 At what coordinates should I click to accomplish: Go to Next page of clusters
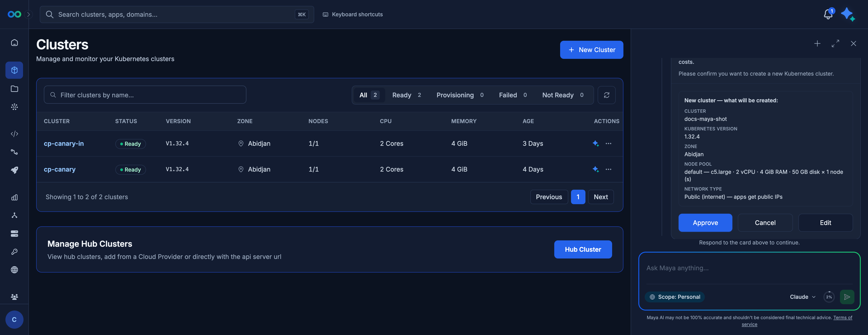tap(600, 197)
